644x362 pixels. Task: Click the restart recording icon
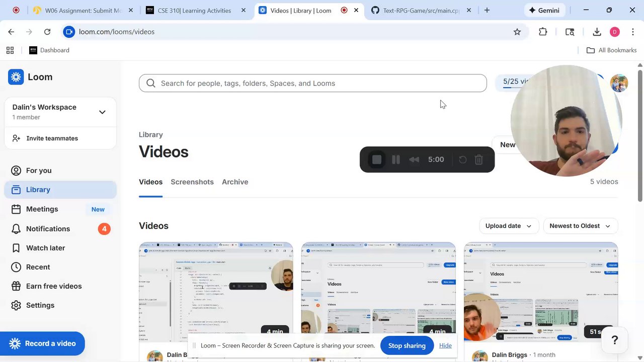463,159
